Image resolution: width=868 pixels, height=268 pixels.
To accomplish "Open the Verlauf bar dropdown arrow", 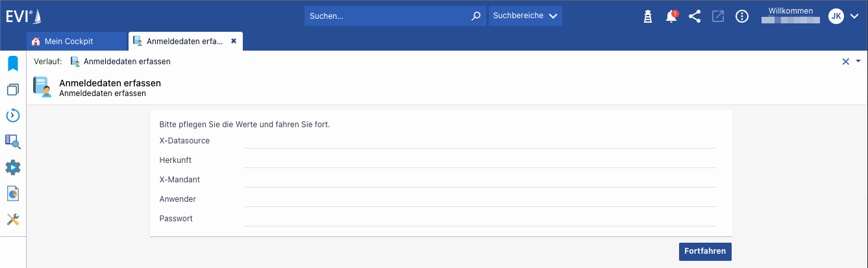I will point(858,61).
